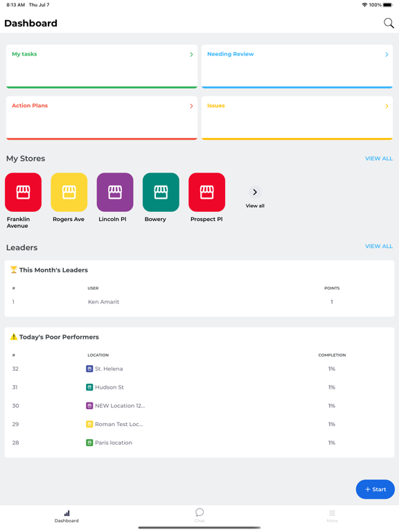Open the Action Plans card
This screenshot has height=532, width=399.
click(x=101, y=118)
